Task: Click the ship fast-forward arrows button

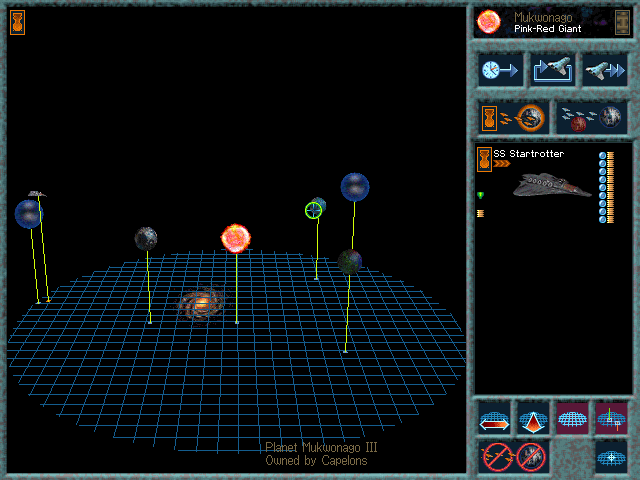Action: click(604, 70)
